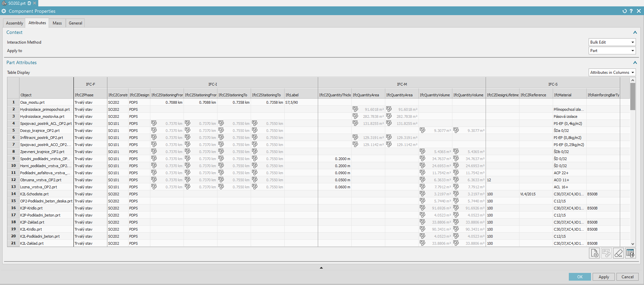Click the Reset icon in dialog title bar
The height and width of the screenshot is (285, 644).
(x=625, y=11)
